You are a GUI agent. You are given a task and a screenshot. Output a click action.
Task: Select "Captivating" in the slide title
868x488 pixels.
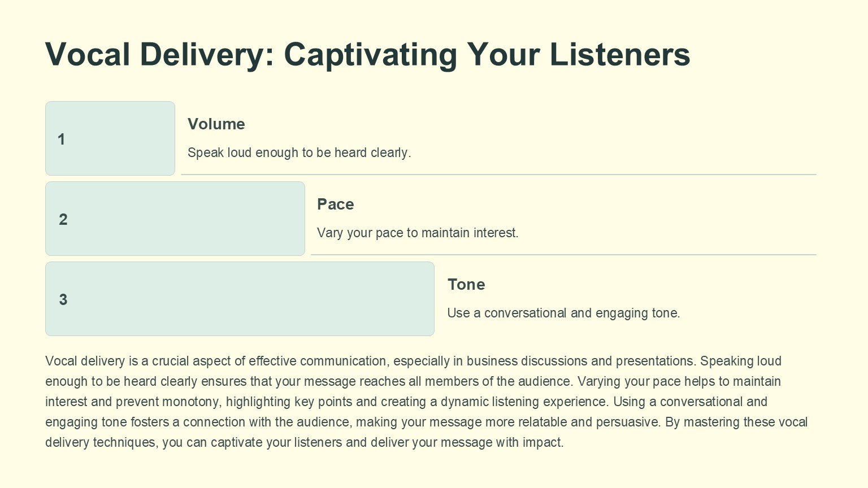coord(370,55)
